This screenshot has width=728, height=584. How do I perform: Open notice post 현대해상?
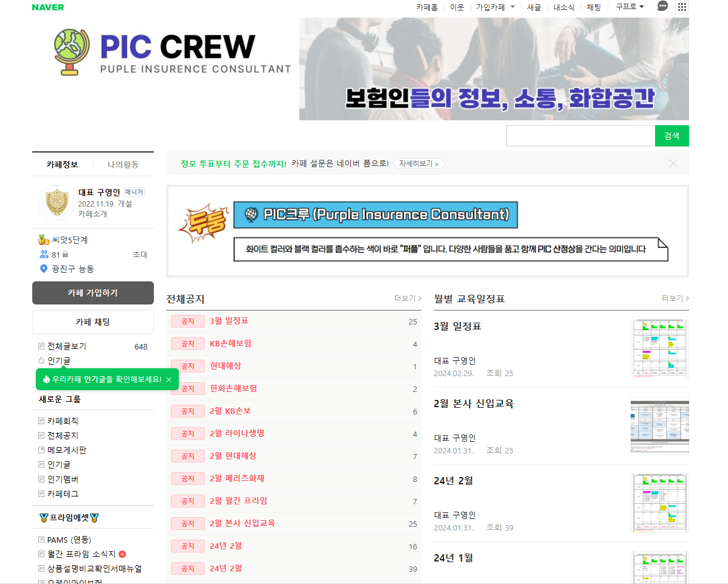point(226,366)
